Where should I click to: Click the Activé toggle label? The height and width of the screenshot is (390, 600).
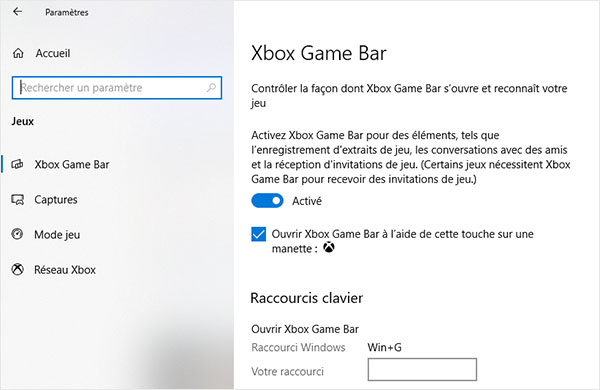click(x=307, y=201)
